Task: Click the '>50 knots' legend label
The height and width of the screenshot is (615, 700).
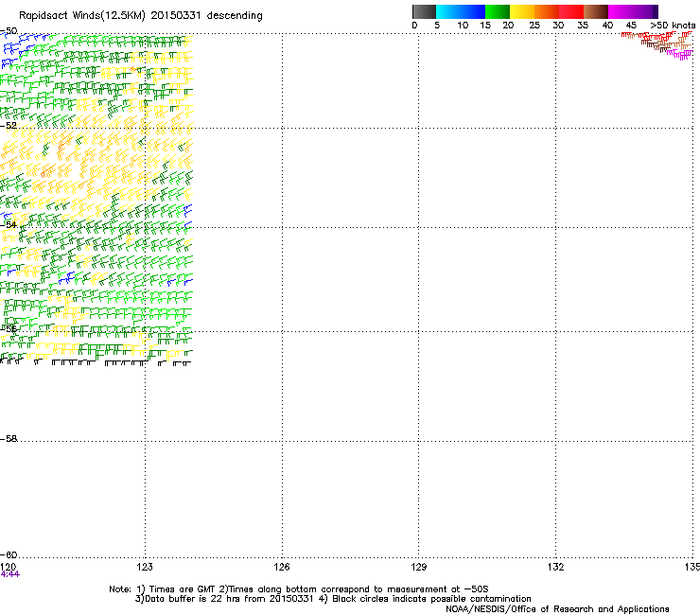Action: point(673,26)
